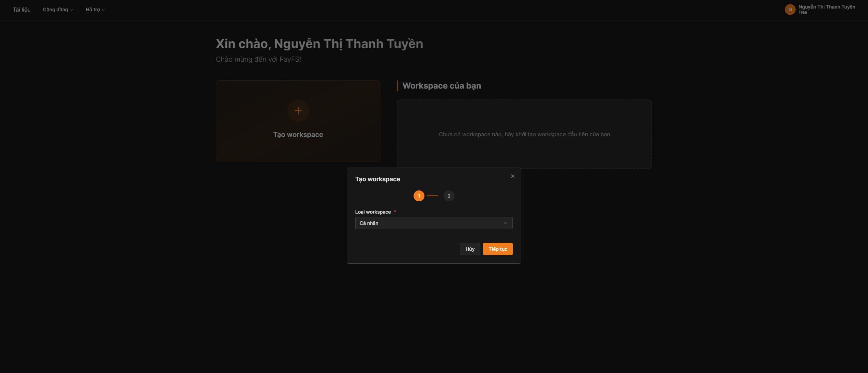Viewport: 868px width, 373px height.
Task: Expand the Hỗ trợ menu
Action: (93, 10)
